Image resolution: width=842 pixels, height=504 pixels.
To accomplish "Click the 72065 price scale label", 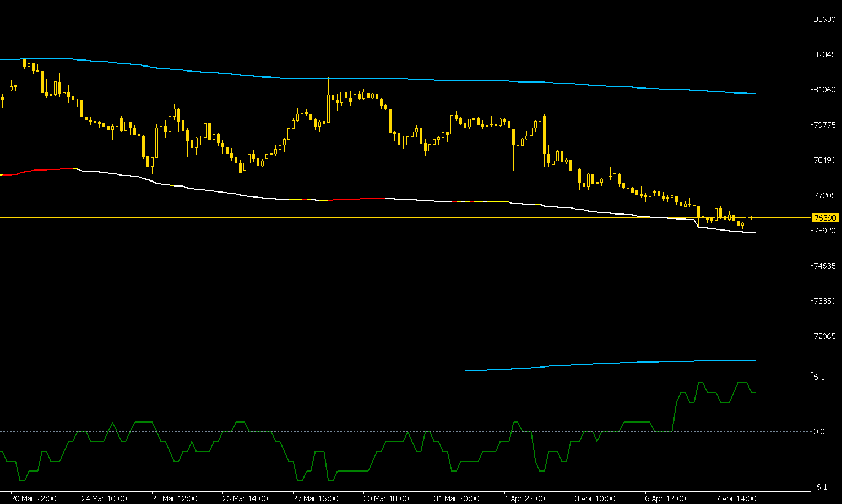I will (824, 336).
